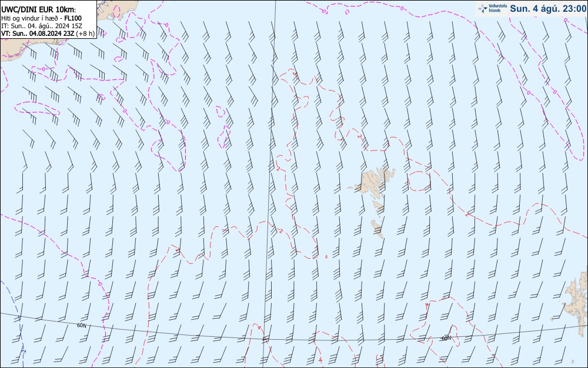Click the right 60N latitude label
This screenshot has height=368, width=588.
pyautogui.click(x=446, y=339)
